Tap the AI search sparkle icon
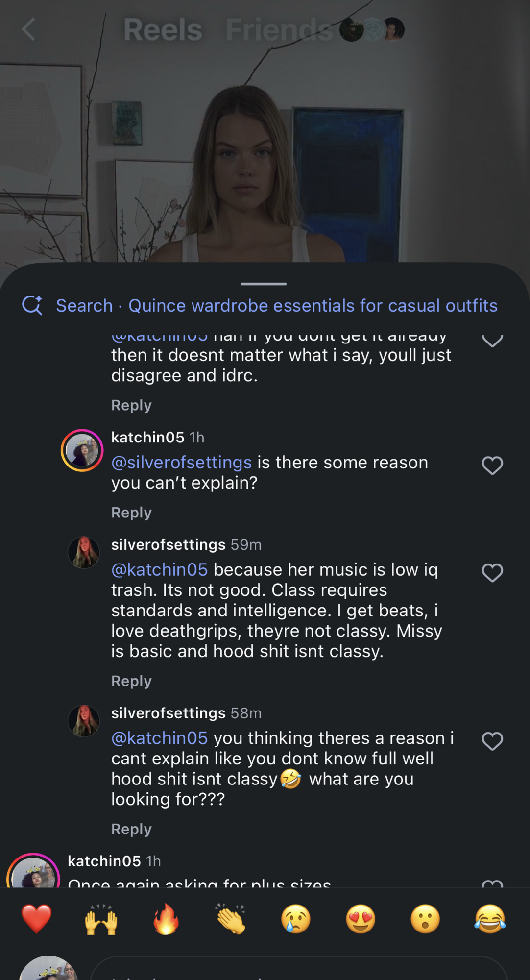 tap(32, 305)
